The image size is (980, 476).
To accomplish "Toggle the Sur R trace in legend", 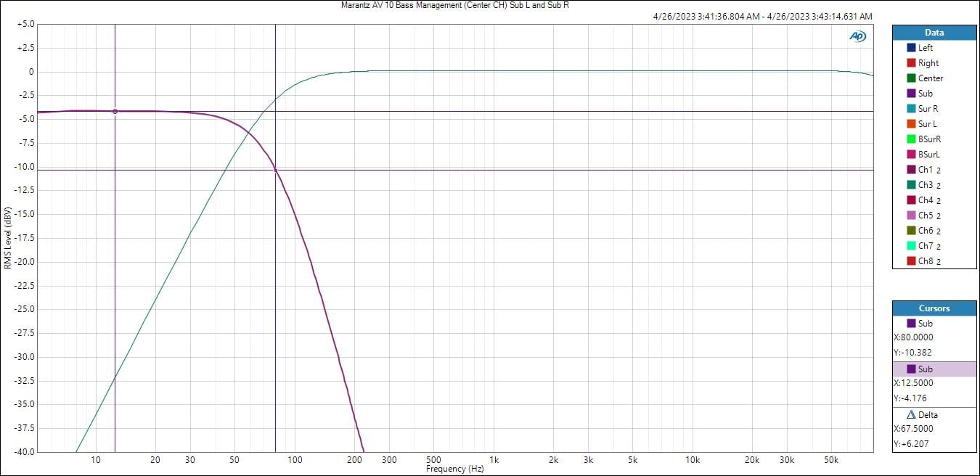I will 927,109.
